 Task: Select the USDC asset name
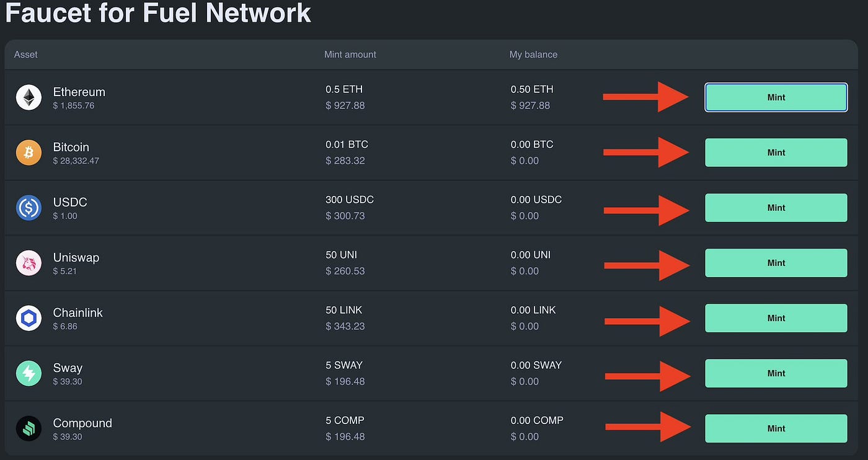point(70,202)
